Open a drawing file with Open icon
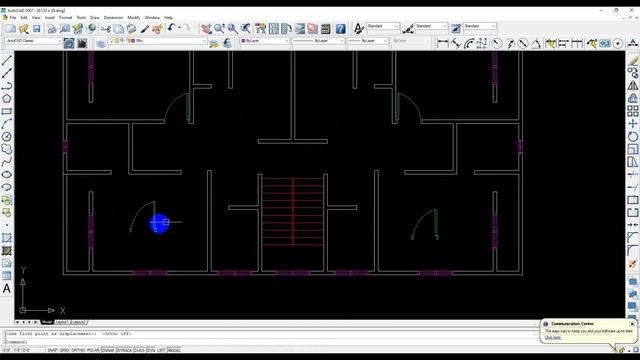640x360 pixels. point(24,29)
